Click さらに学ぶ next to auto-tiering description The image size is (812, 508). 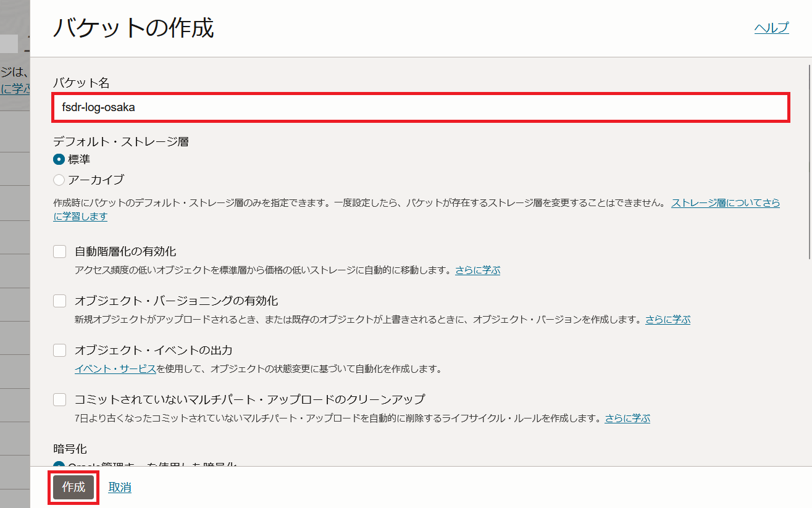(477, 269)
